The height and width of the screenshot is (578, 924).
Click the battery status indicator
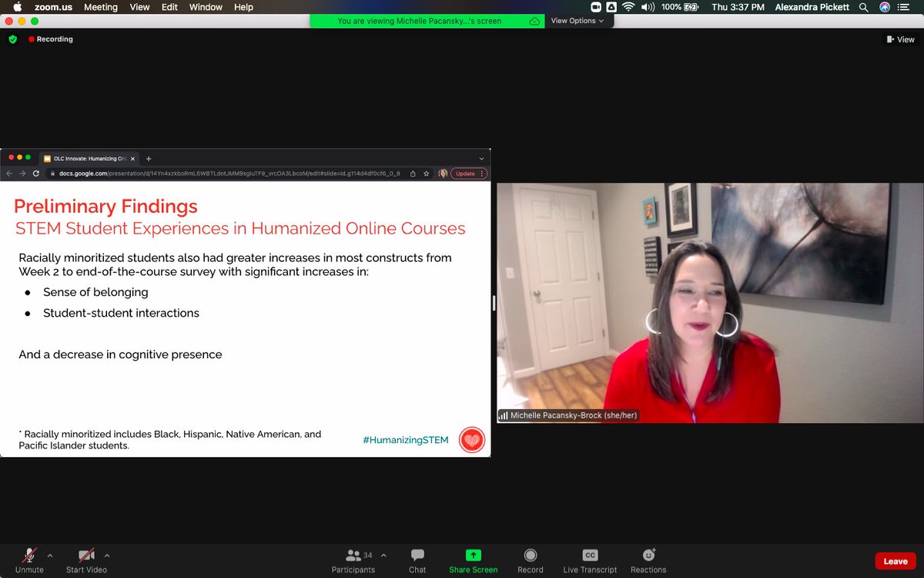681,7
